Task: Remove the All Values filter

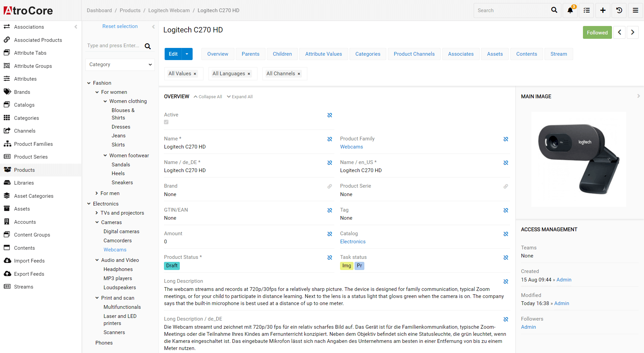Action: (x=195, y=74)
